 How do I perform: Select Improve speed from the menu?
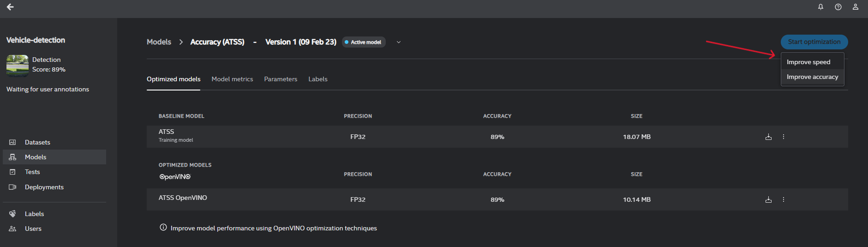point(808,62)
